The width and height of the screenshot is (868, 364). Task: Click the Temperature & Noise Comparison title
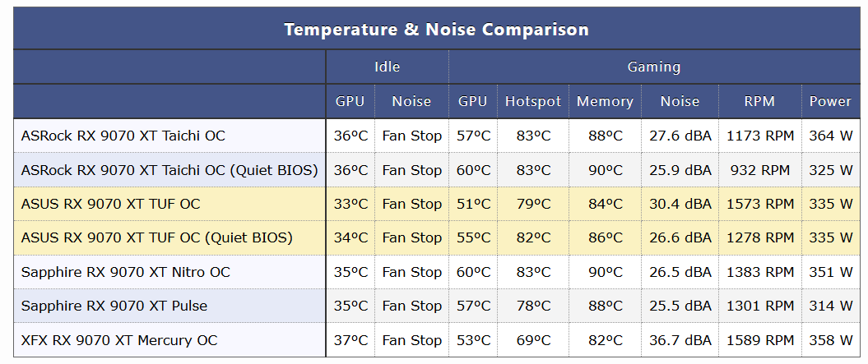point(436,30)
